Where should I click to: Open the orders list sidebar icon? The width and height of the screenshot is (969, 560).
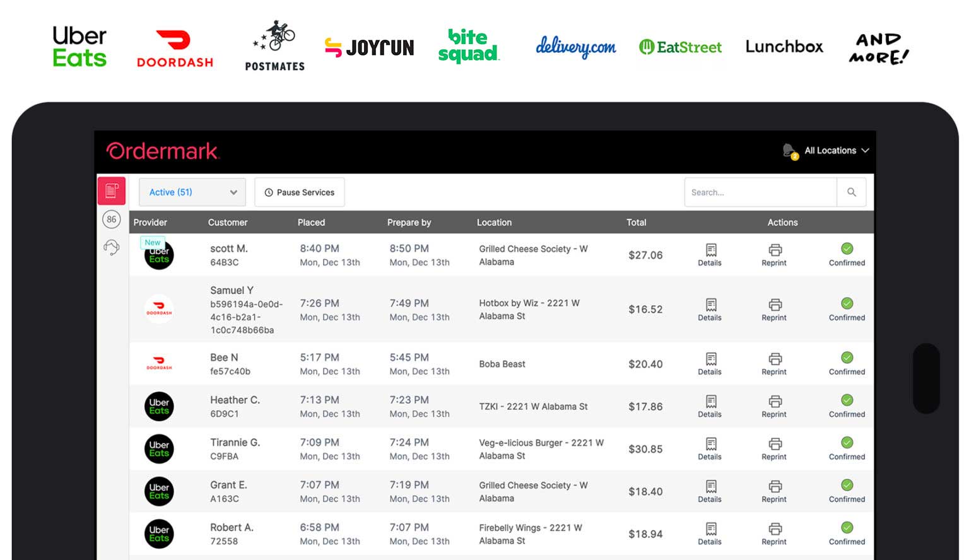[x=112, y=191]
